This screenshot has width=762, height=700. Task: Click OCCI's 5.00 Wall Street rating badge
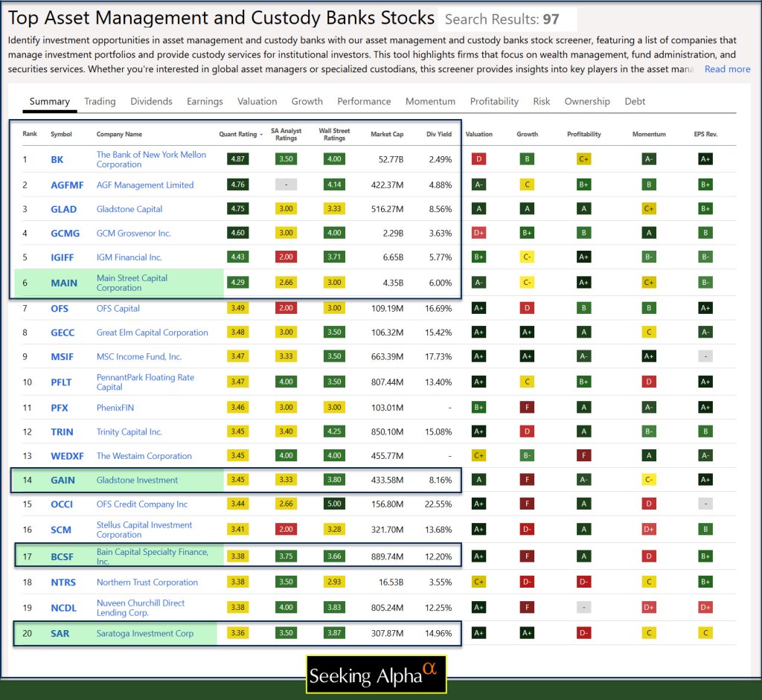coord(334,504)
